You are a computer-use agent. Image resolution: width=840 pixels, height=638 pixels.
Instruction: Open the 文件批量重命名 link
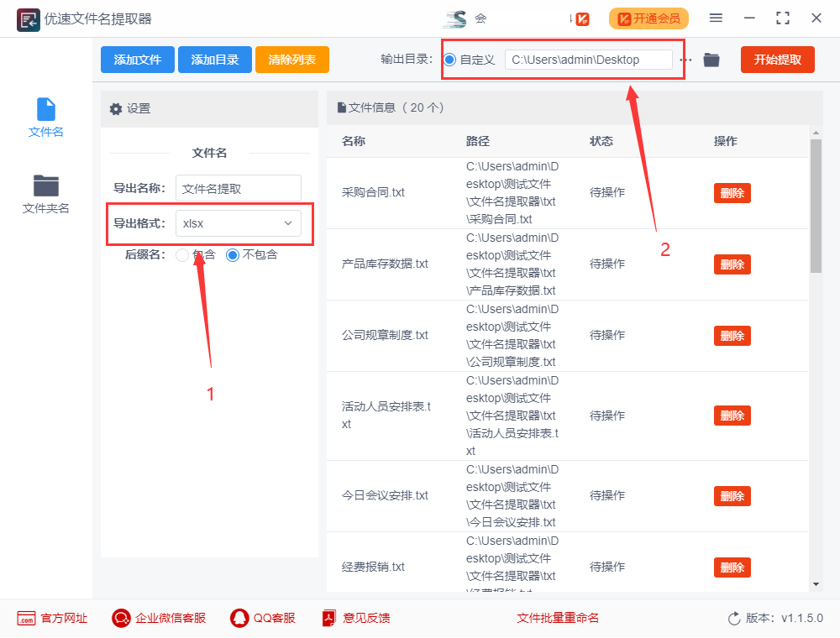coord(558,619)
